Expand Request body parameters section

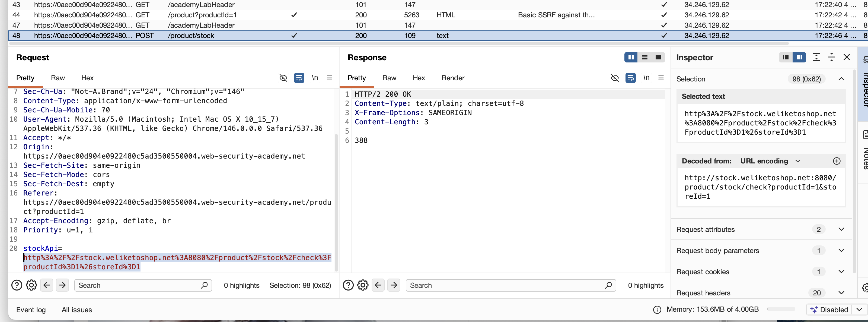(x=841, y=250)
